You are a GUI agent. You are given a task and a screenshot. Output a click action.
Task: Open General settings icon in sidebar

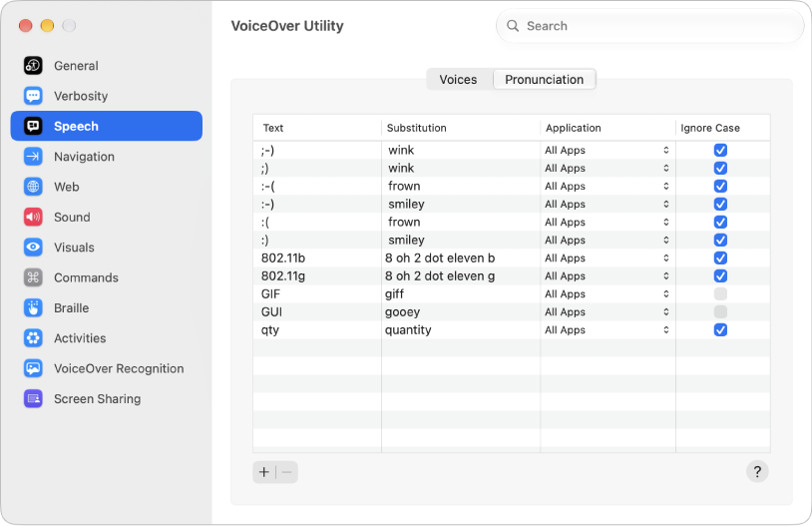pos(33,66)
